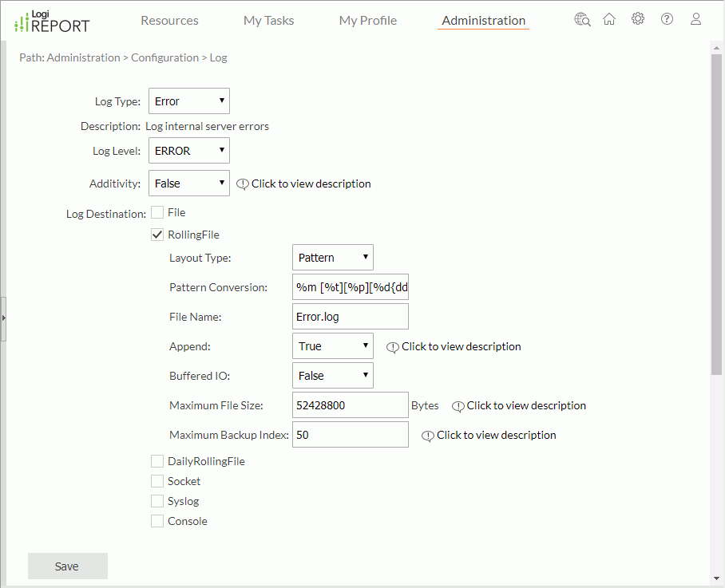Uncheck the RollingFile checkbox
This screenshot has width=725, height=588.
[158, 235]
